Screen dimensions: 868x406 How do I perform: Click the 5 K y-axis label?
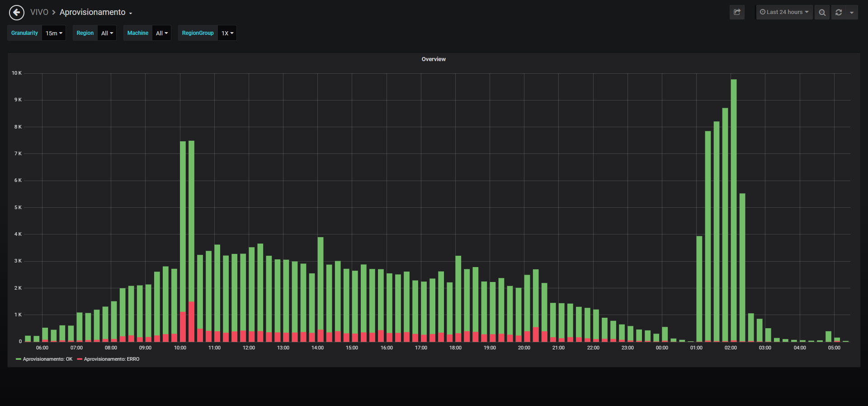pyautogui.click(x=18, y=207)
